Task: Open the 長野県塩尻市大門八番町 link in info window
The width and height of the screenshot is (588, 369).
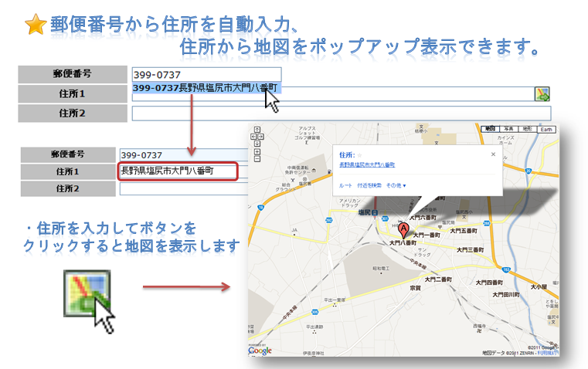Action: (x=367, y=165)
